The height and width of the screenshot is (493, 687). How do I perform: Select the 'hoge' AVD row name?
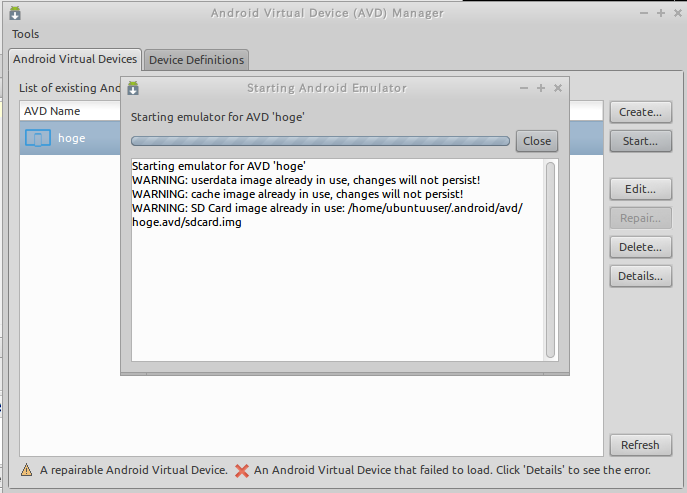point(72,138)
